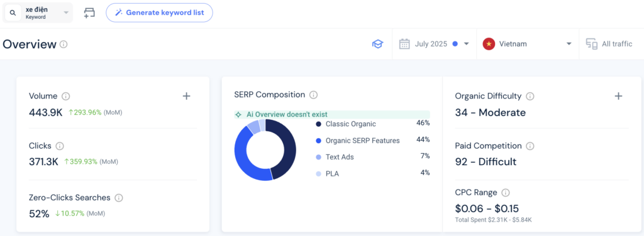Screen dimensions: 644x236
Task: Expand the xe điện keyword dropdown
Action: tap(65, 13)
